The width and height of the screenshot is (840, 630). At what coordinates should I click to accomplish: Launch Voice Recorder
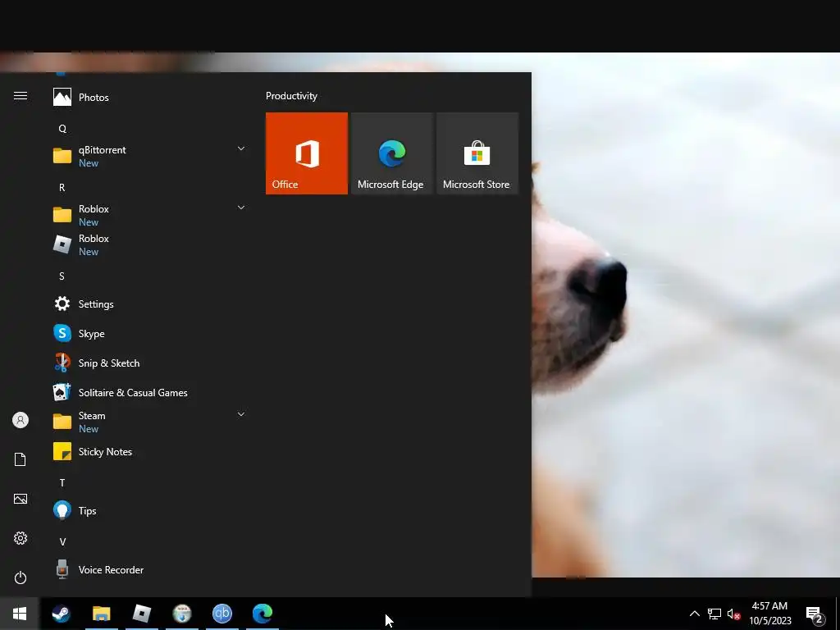point(149,569)
